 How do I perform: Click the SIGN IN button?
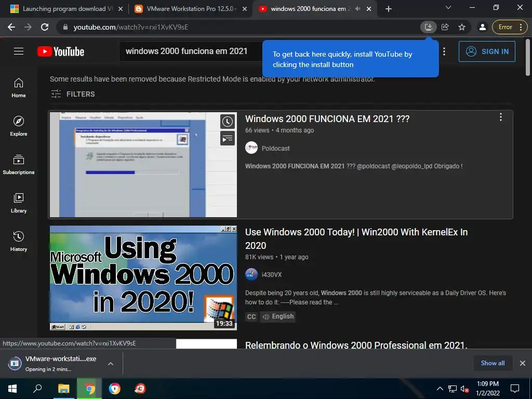coord(487,51)
